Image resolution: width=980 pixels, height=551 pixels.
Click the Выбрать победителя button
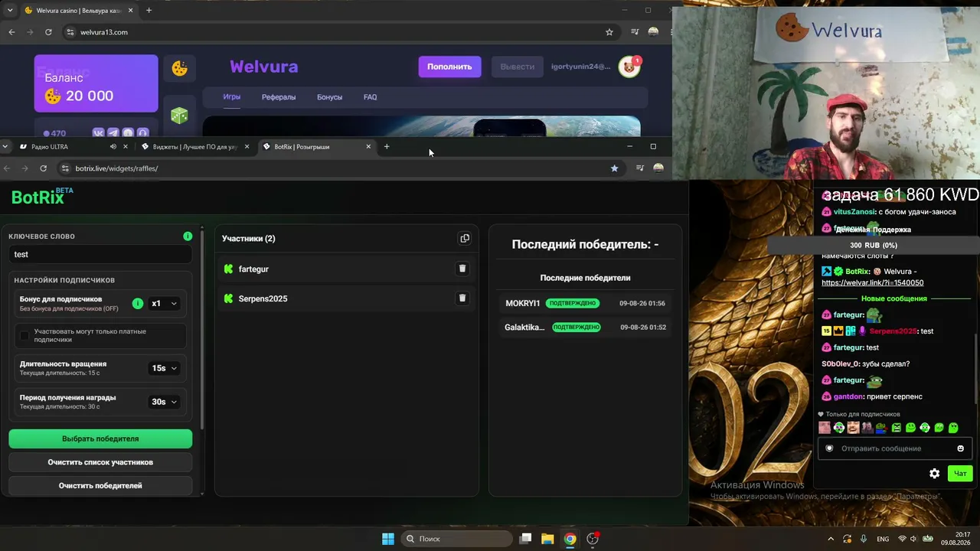tap(100, 439)
